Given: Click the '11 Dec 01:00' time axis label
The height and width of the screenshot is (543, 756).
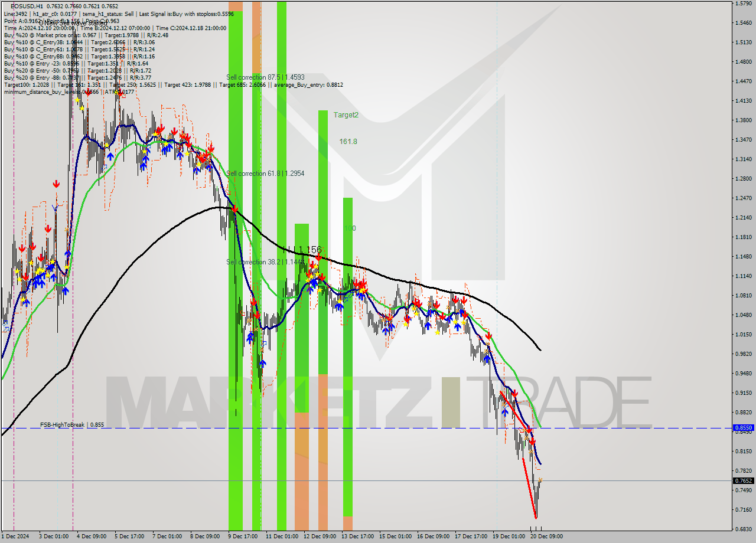Looking at the screenshot, I should [282, 537].
